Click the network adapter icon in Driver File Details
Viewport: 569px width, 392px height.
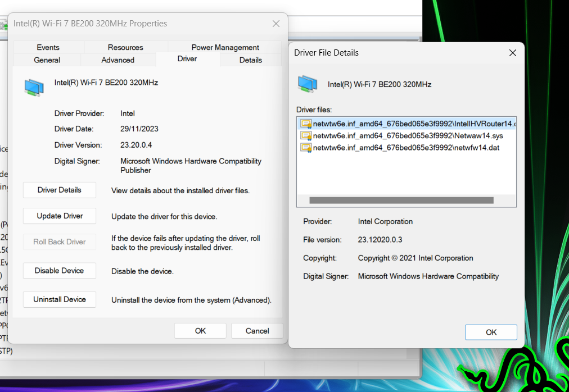pos(308,84)
